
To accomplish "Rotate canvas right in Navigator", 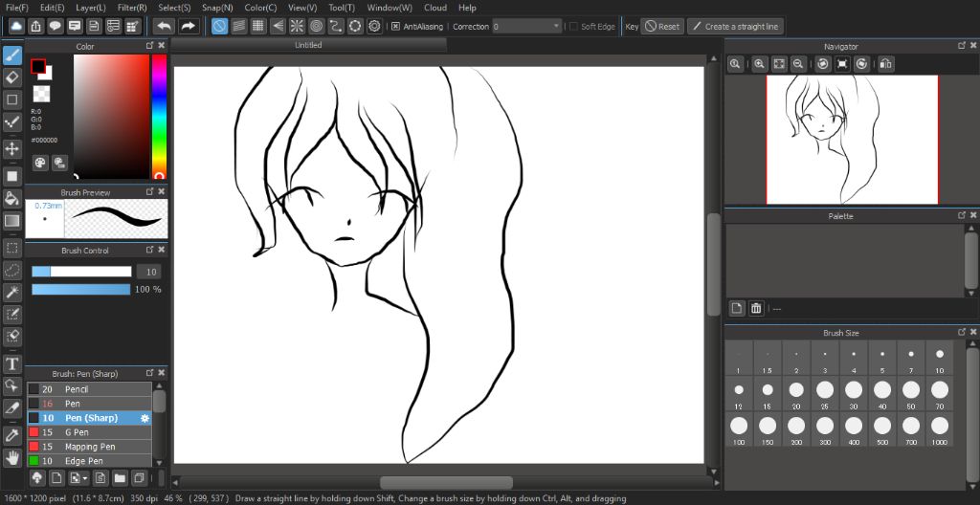I will pos(862,64).
